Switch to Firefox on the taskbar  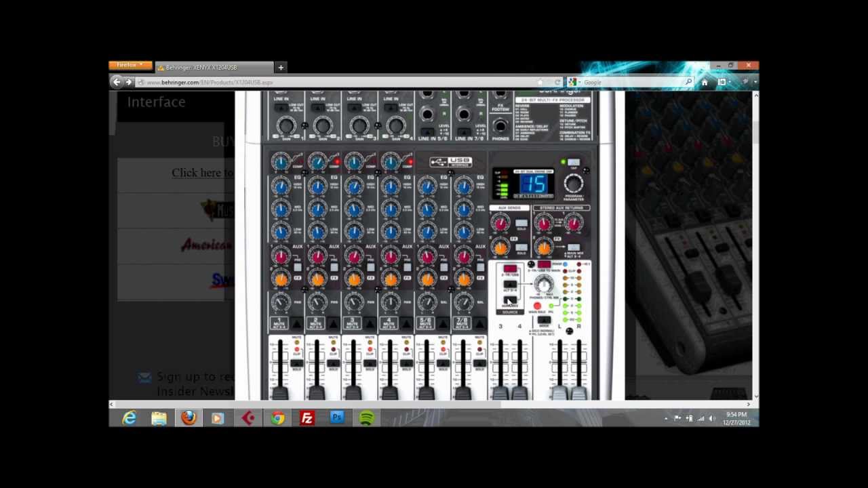189,418
